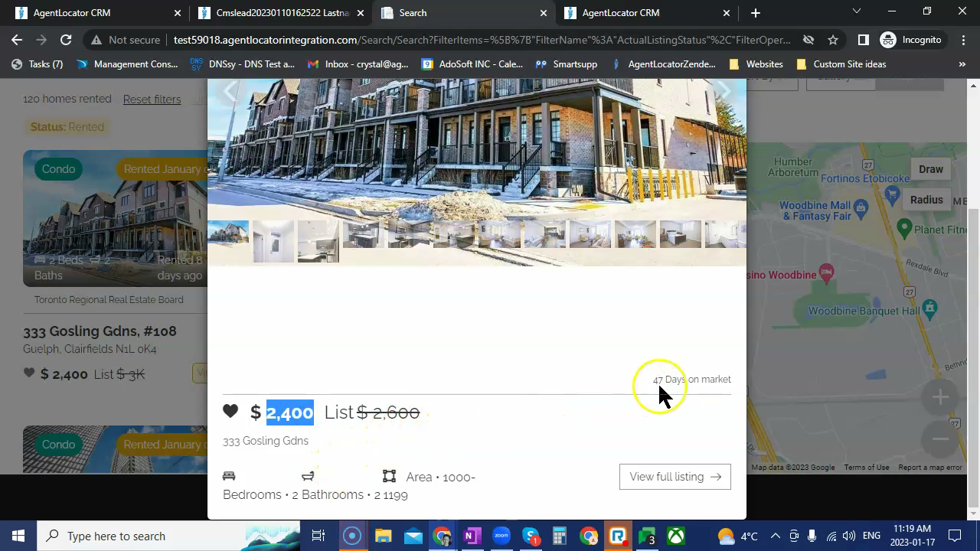Viewport: 980px width, 551px height.
Task: Click the View full listing button
Action: pyautogui.click(x=675, y=477)
